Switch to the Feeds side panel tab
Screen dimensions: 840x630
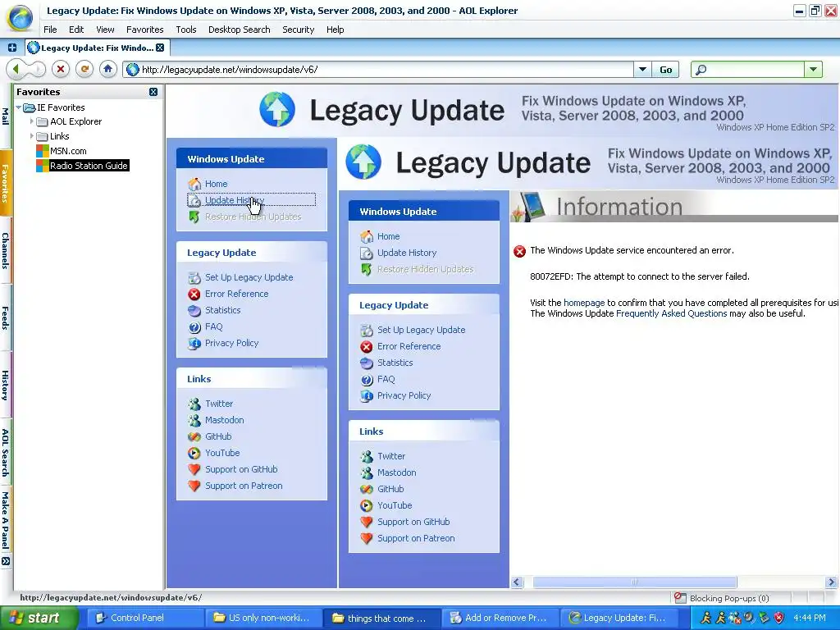tap(6, 317)
